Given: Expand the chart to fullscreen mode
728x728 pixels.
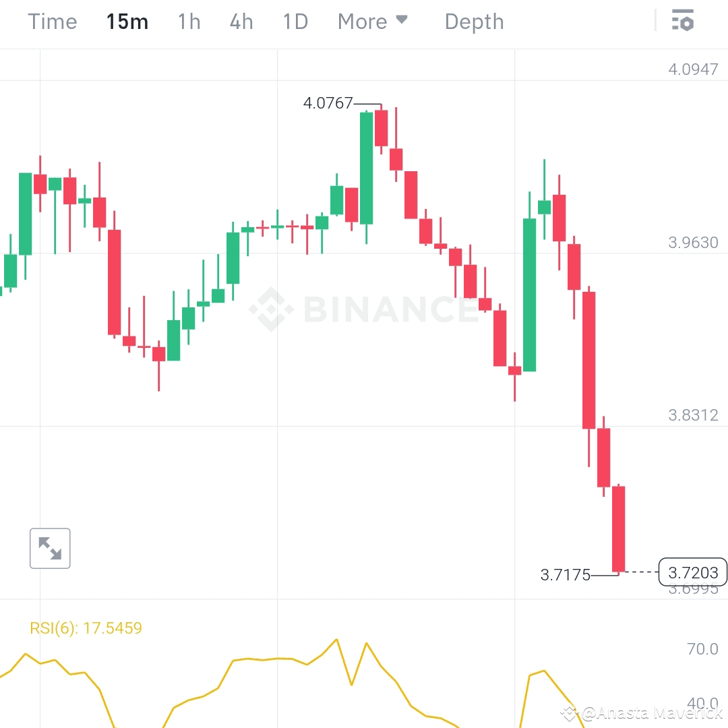Looking at the screenshot, I should (50, 548).
